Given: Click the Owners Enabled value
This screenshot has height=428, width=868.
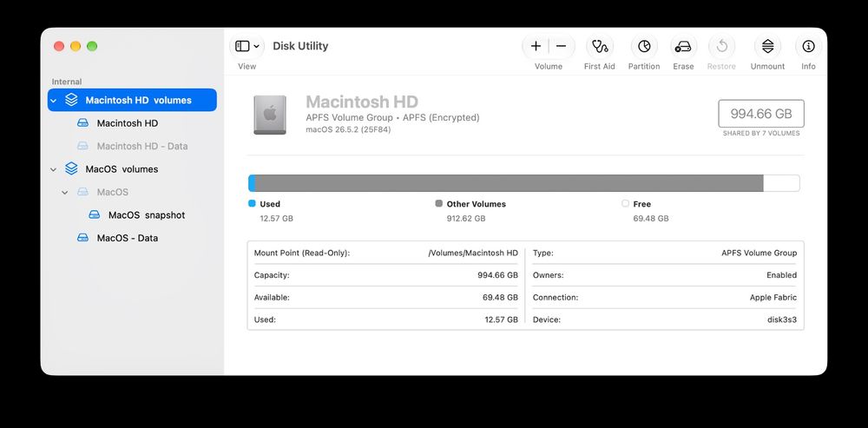Looking at the screenshot, I should click(782, 275).
